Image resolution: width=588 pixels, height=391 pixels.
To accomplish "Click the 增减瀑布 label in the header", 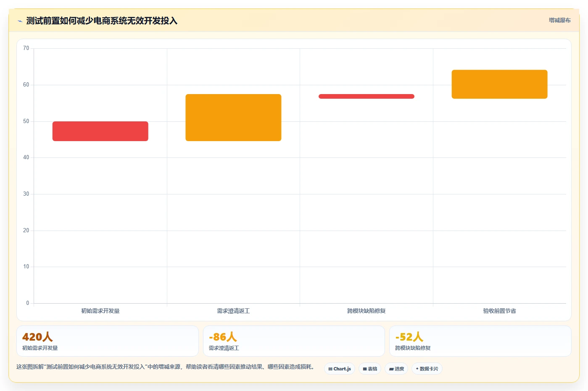I will point(559,20).
